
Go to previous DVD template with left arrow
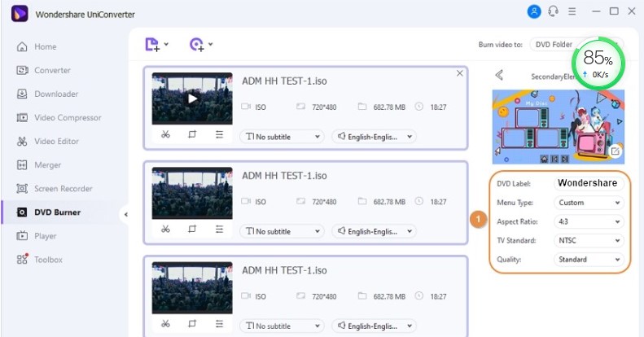pyautogui.click(x=499, y=75)
